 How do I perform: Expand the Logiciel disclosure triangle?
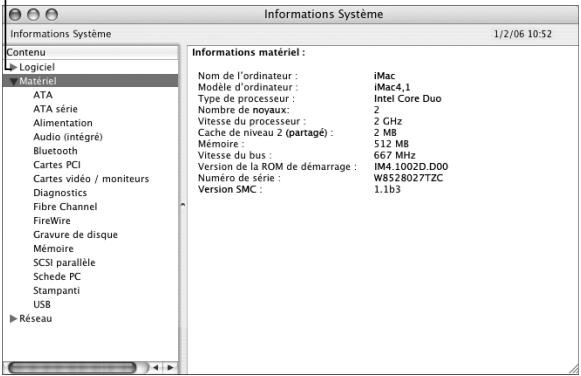[x=13, y=67]
